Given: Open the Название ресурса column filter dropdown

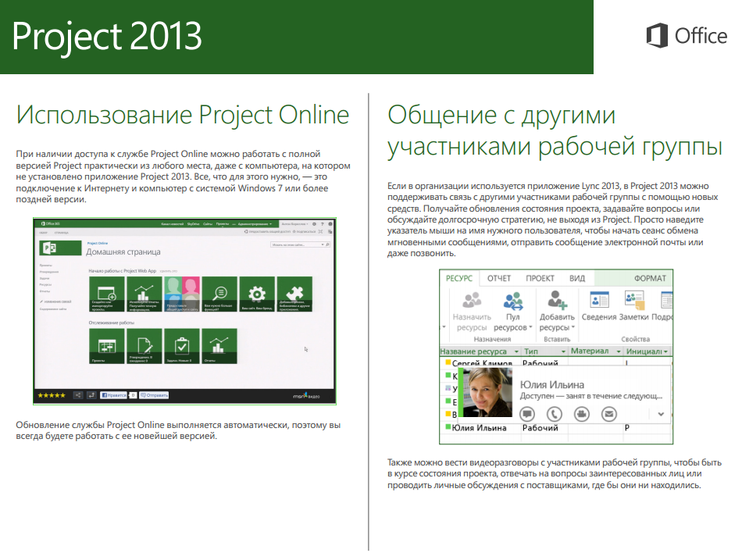Looking at the screenshot, I should pos(516,351).
